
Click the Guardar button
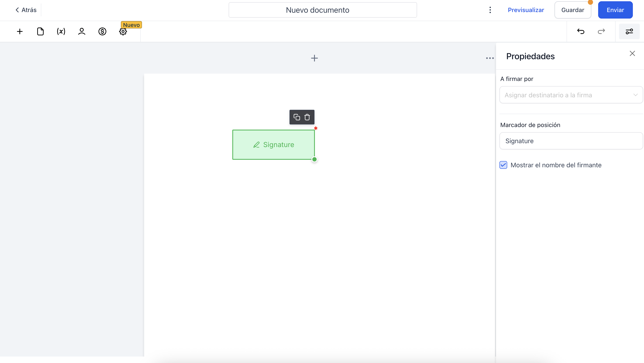click(x=573, y=10)
